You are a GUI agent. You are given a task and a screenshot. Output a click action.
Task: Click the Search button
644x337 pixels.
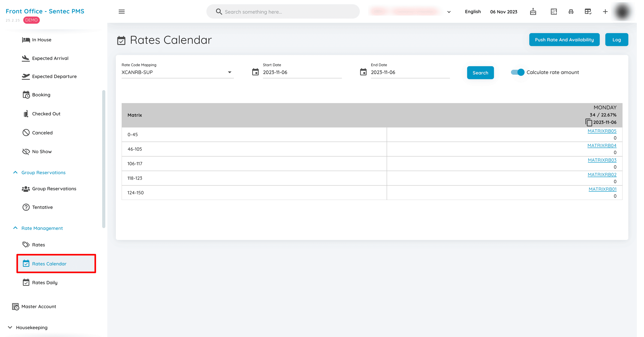click(480, 73)
